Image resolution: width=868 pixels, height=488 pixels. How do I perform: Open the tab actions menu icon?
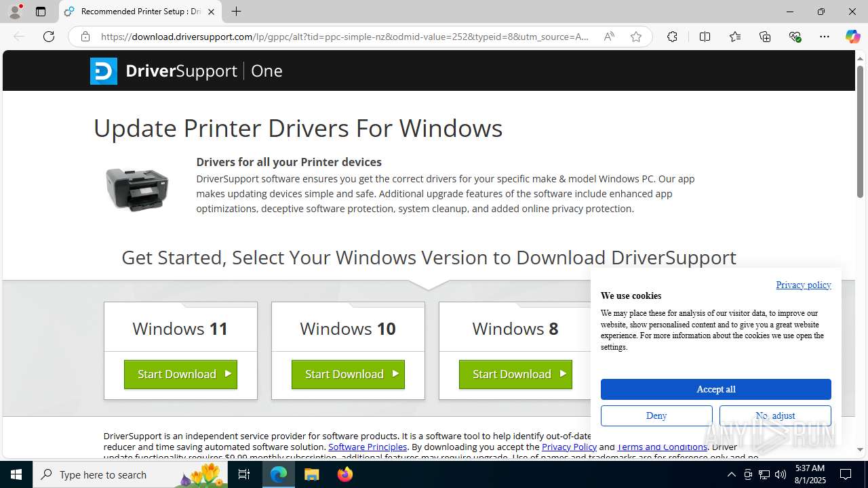(41, 12)
